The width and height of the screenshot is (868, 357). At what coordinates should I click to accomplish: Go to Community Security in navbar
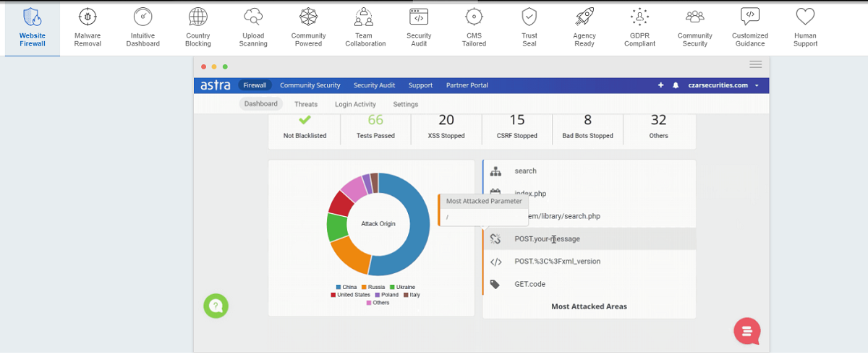pyautogui.click(x=310, y=85)
